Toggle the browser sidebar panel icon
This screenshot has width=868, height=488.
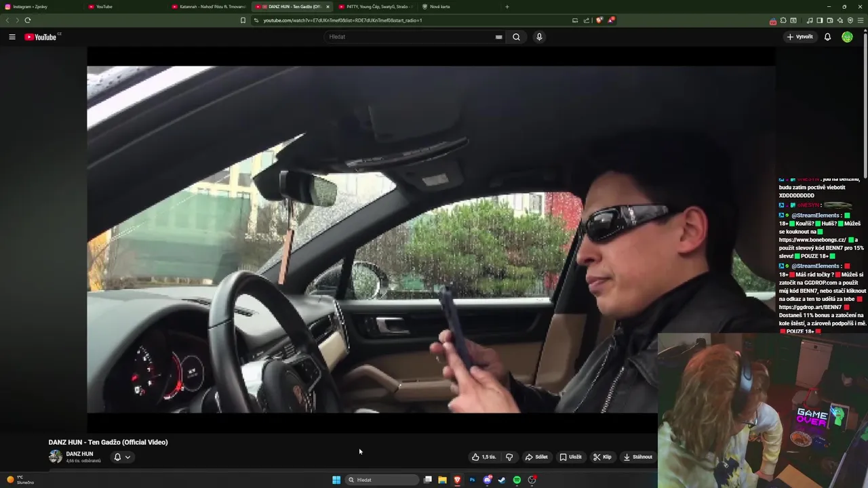click(820, 20)
